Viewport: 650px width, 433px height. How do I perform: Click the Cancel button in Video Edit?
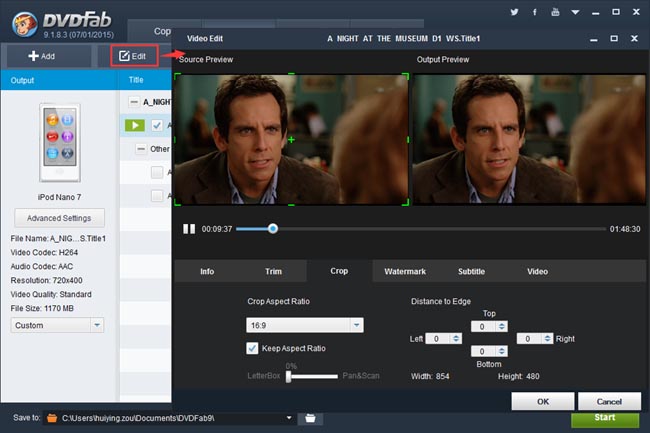(609, 401)
